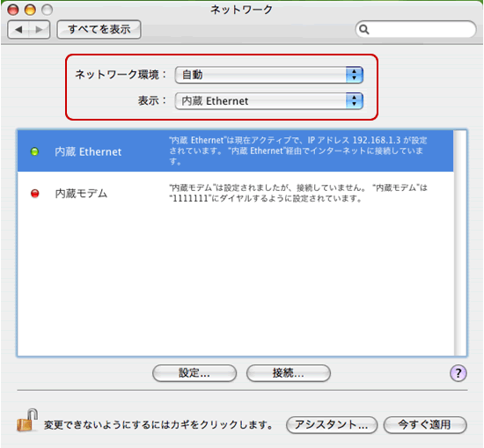Click the back navigation arrow
This screenshot has width=484, height=448.
click(x=18, y=30)
